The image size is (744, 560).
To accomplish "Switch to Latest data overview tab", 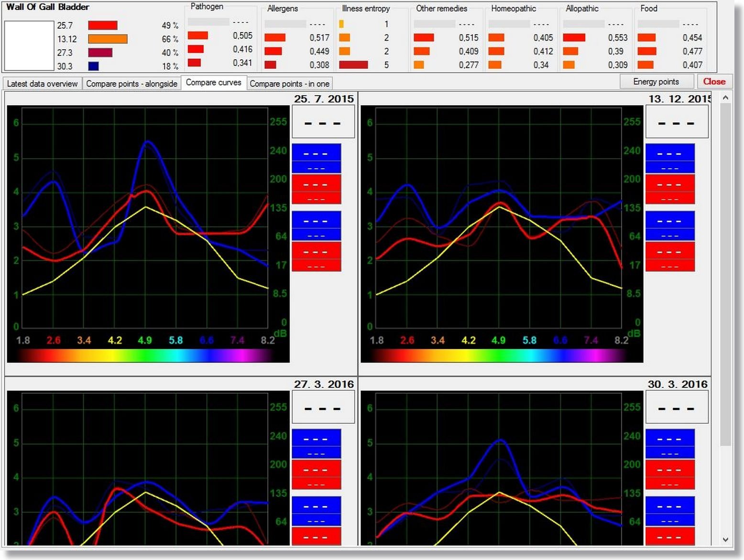I will 42,84.
